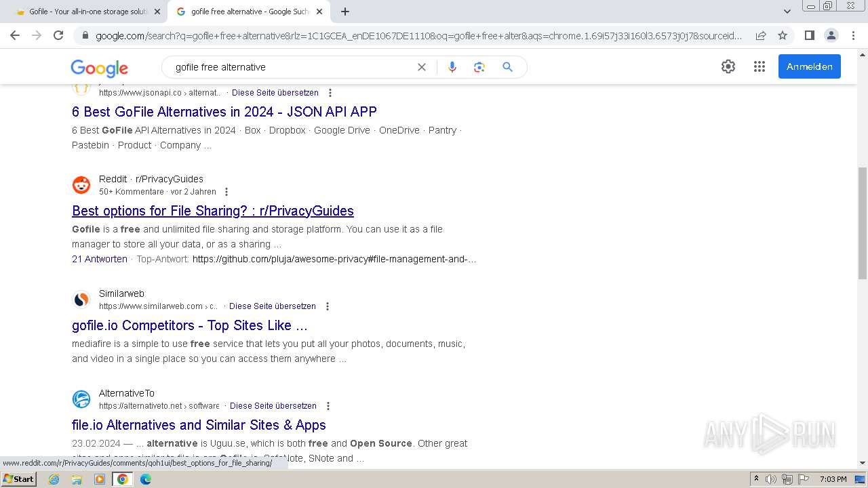
Task: Go forward with the forward arrow
Action: pos(37,35)
